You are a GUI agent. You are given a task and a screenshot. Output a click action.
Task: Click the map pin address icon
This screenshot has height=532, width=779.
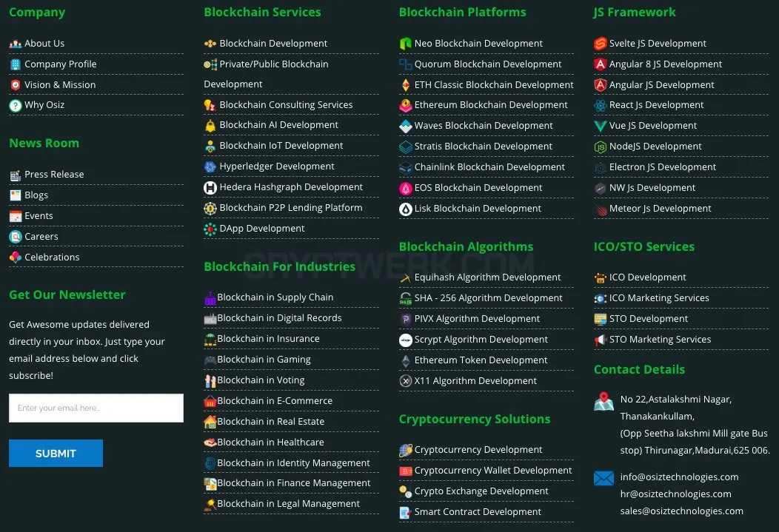tap(604, 402)
